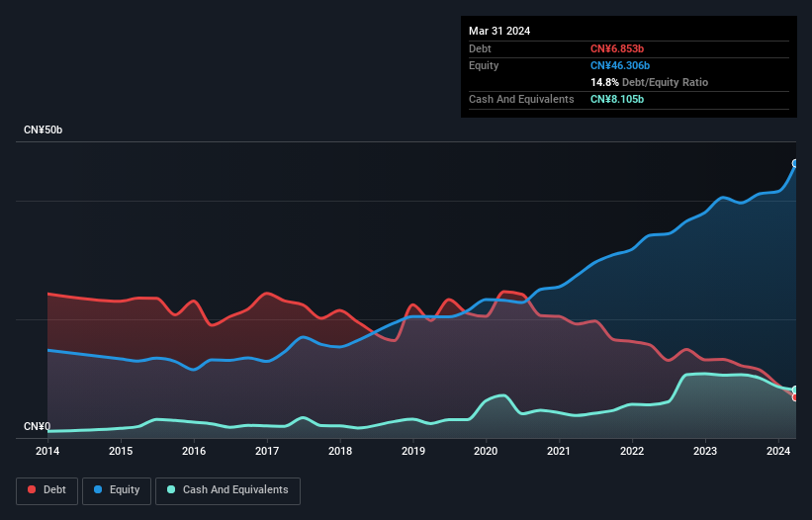Click the 2020 x-axis label
This screenshot has width=812, height=520.
(486, 451)
